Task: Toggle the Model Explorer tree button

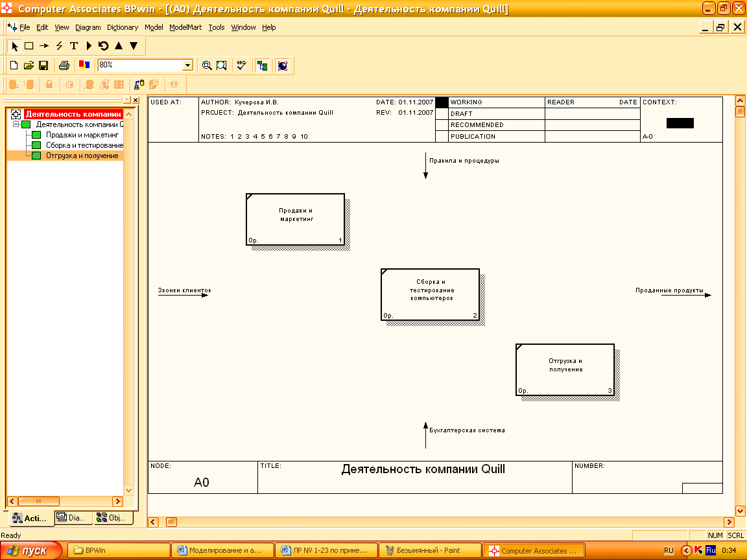Action: tap(262, 65)
